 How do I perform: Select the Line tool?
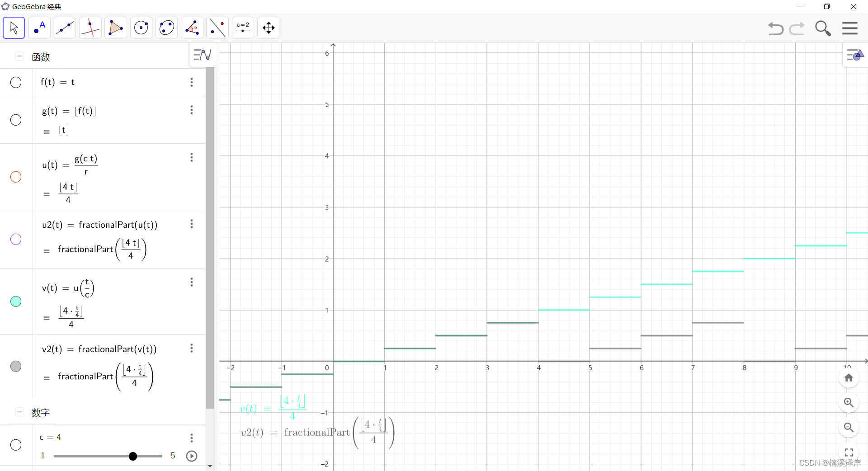[x=65, y=28]
